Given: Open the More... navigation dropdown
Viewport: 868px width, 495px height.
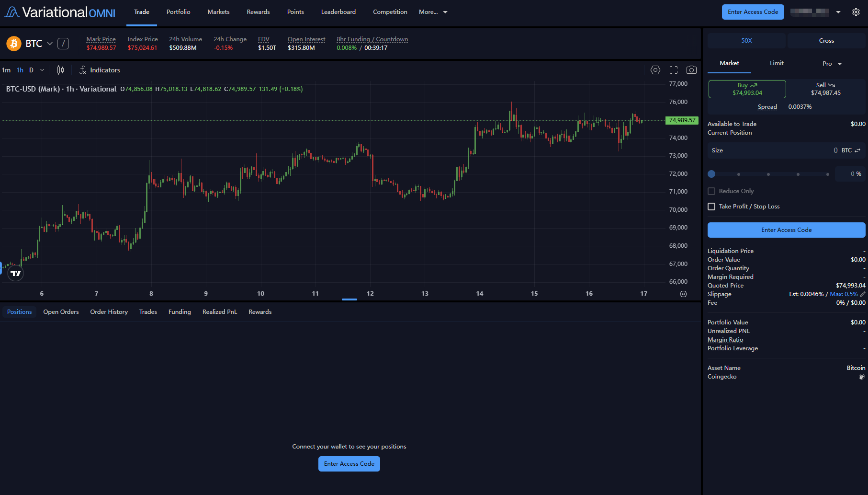Looking at the screenshot, I should [x=433, y=12].
